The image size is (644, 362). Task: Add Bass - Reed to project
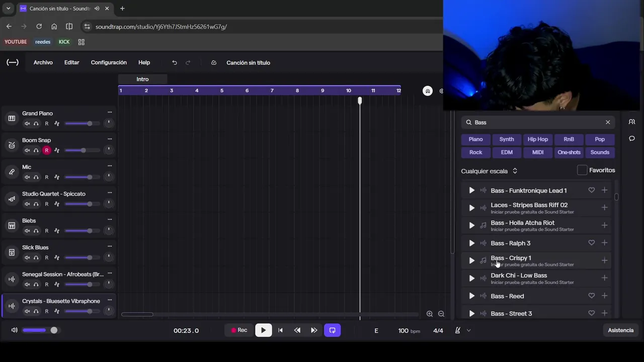pyautogui.click(x=604, y=296)
